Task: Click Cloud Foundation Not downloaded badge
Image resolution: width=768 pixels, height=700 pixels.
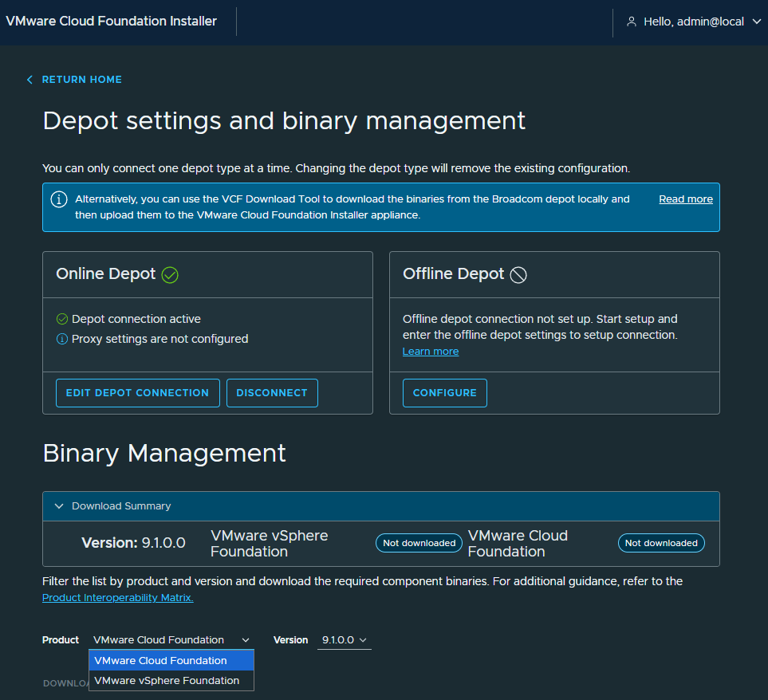Action: pyautogui.click(x=660, y=543)
